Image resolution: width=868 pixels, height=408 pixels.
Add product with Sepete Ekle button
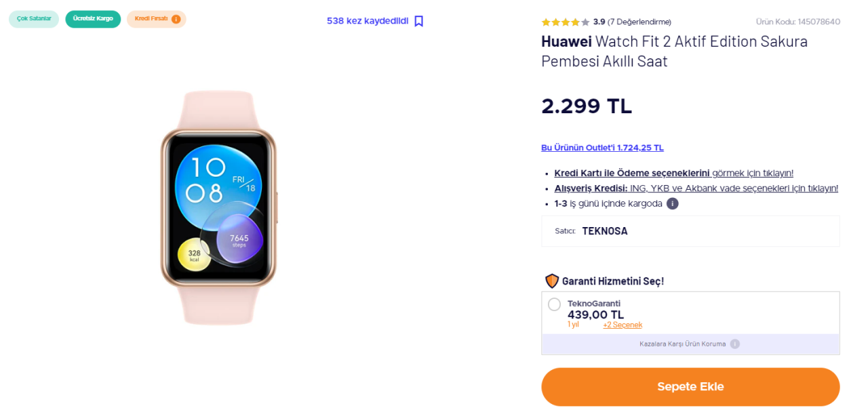[x=690, y=387]
